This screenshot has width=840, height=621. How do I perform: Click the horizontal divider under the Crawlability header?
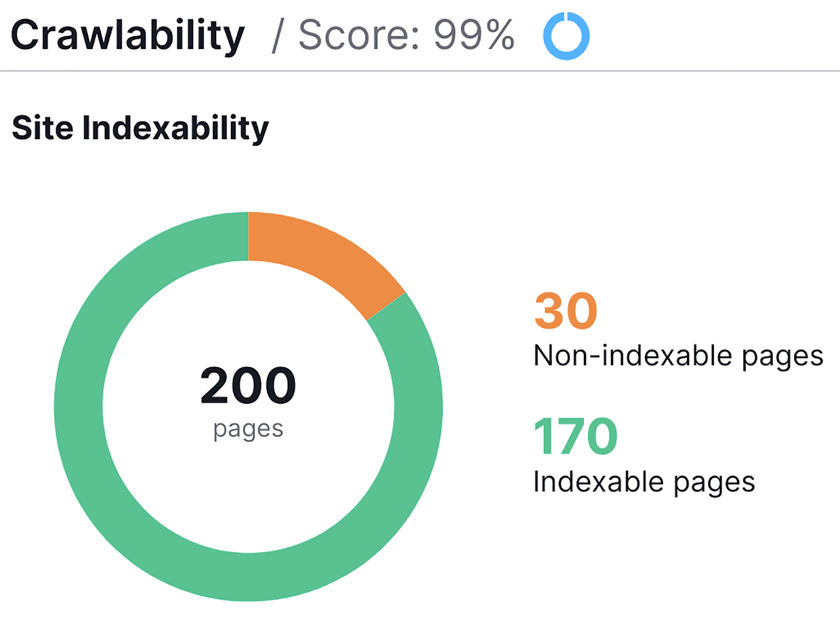click(420, 70)
